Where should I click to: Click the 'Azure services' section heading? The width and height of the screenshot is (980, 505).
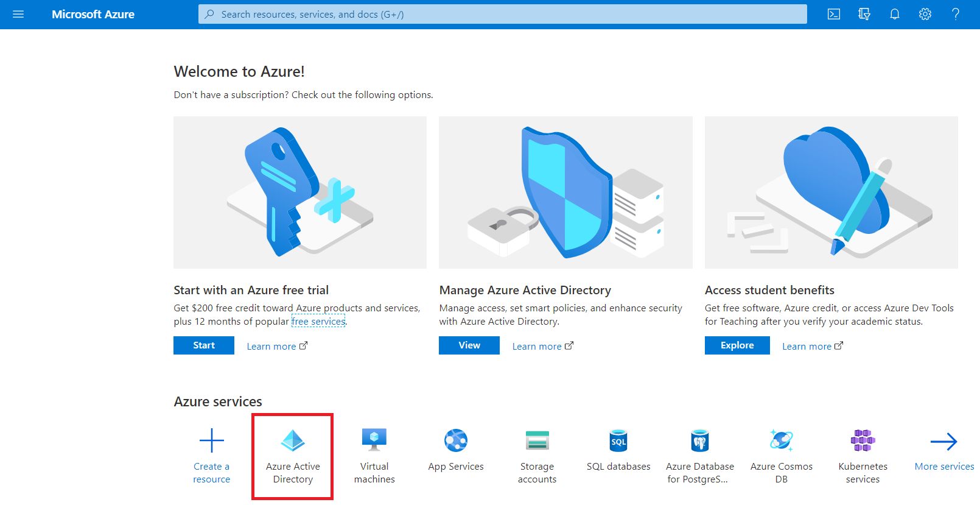[218, 402]
